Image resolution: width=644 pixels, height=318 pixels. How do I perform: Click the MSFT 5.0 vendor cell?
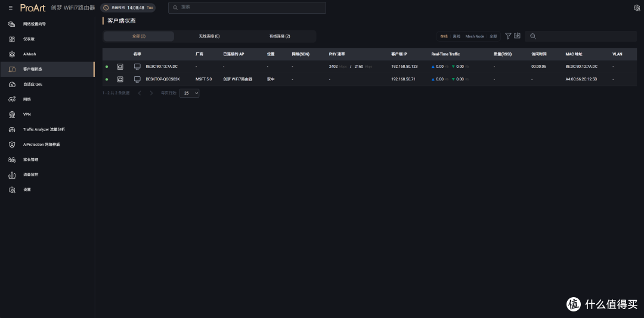(x=204, y=79)
